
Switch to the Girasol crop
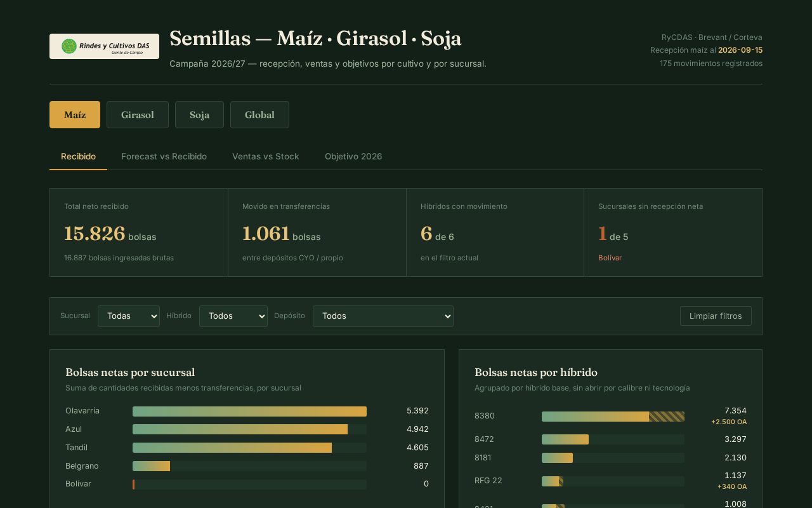(x=138, y=115)
